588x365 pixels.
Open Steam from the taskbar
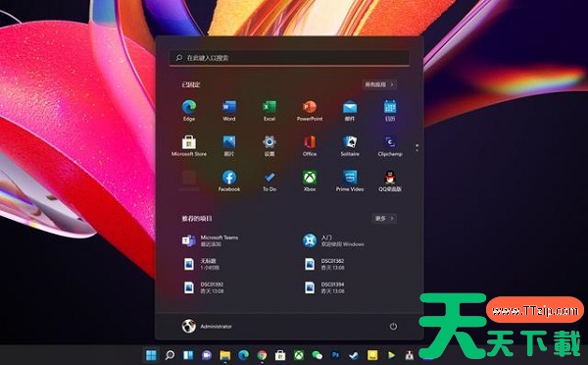pos(354,355)
